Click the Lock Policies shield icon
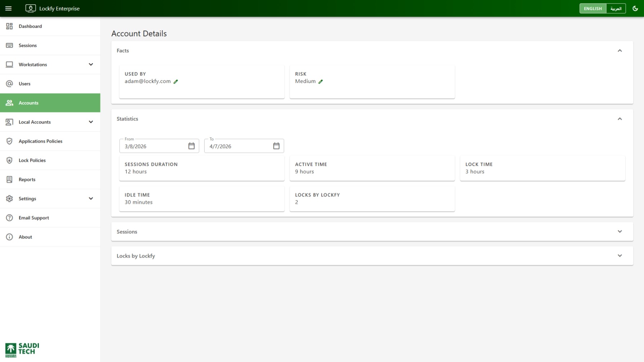Viewport: 644px width, 362px height. coord(9,160)
